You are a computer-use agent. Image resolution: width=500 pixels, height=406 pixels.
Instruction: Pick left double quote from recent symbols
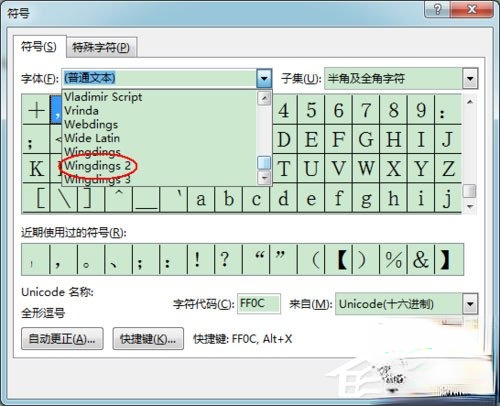tap(256, 260)
